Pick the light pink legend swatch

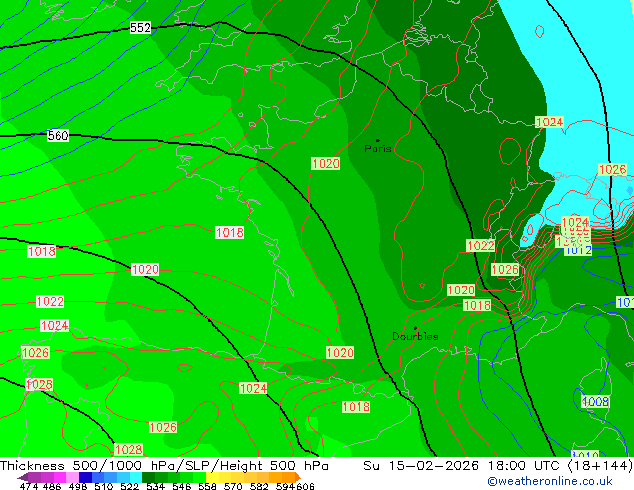(72, 477)
